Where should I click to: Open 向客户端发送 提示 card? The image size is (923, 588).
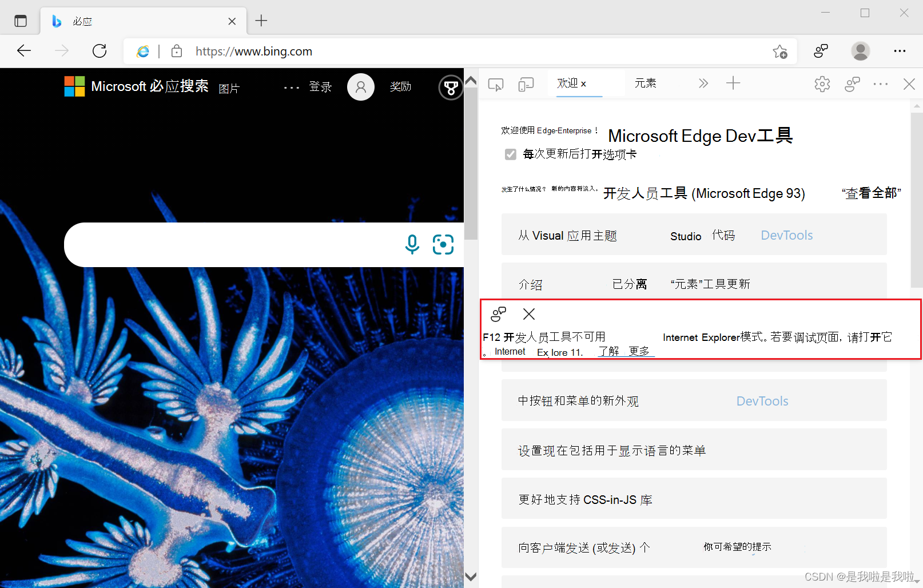coord(694,547)
